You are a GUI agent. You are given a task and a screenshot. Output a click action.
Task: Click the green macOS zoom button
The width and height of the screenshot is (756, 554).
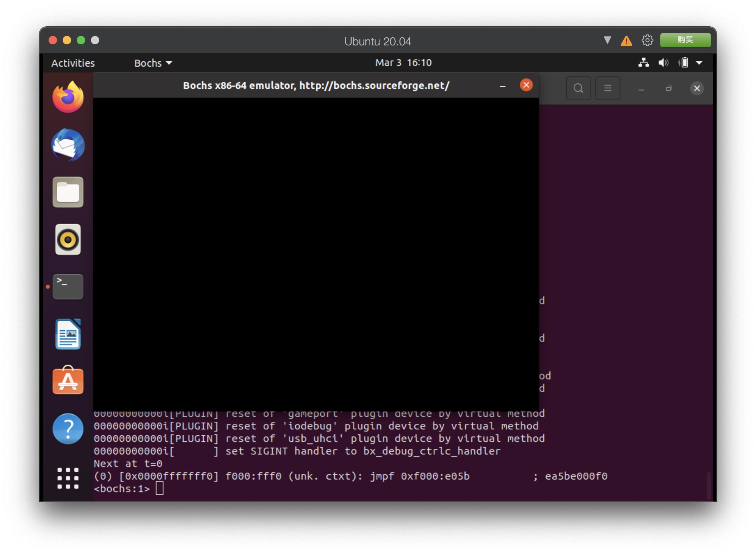pos(81,40)
